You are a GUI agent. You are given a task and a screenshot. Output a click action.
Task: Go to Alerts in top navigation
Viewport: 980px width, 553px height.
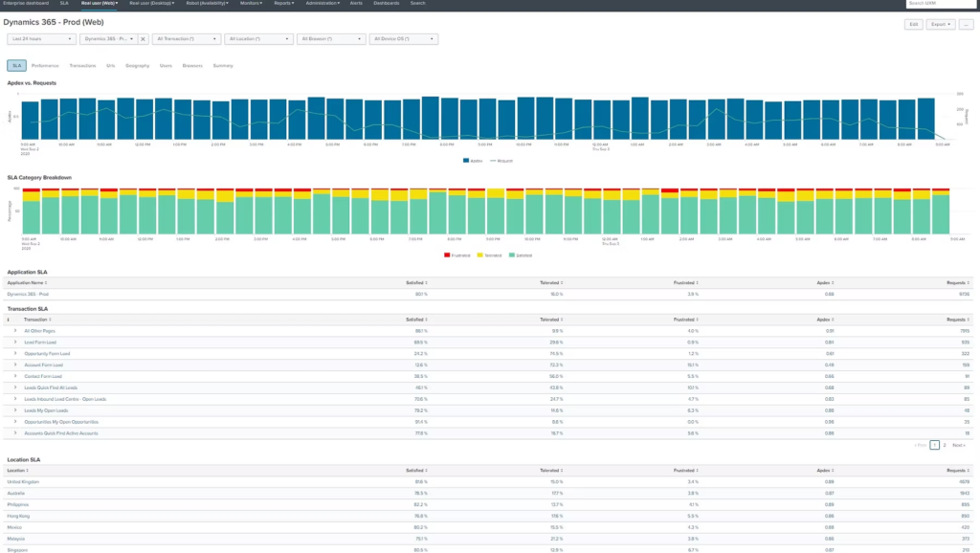pyautogui.click(x=356, y=3)
